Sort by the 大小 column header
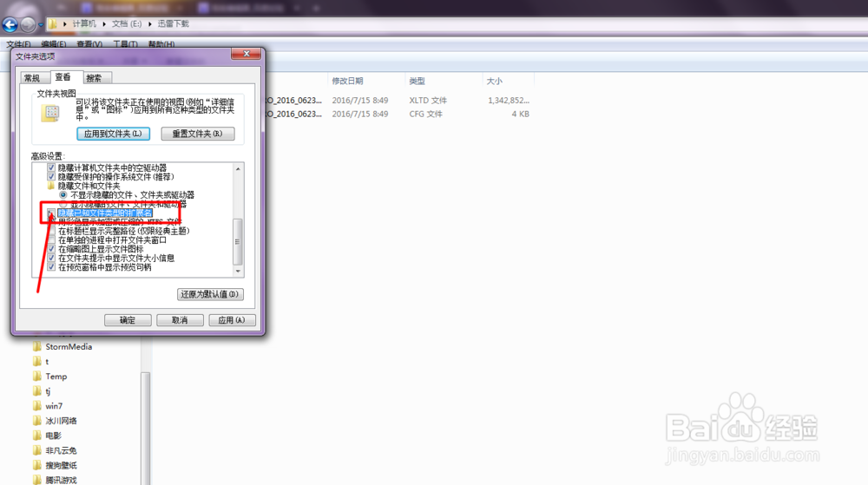The image size is (868, 485). tap(495, 82)
